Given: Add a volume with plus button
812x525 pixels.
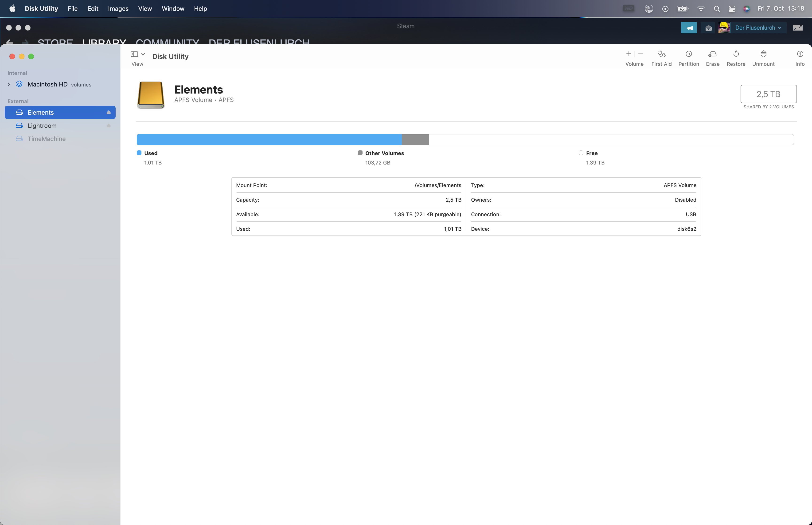Looking at the screenshot, I should 629,54.
